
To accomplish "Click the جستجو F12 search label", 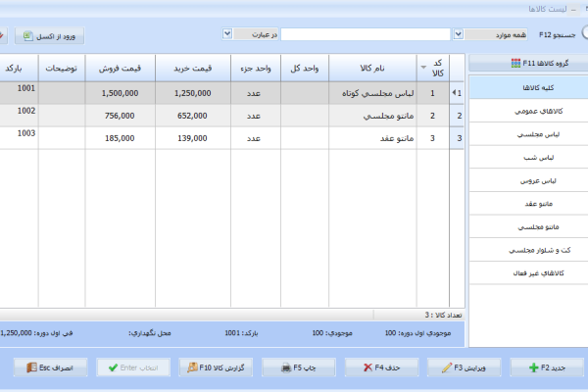I will [558, 34].
